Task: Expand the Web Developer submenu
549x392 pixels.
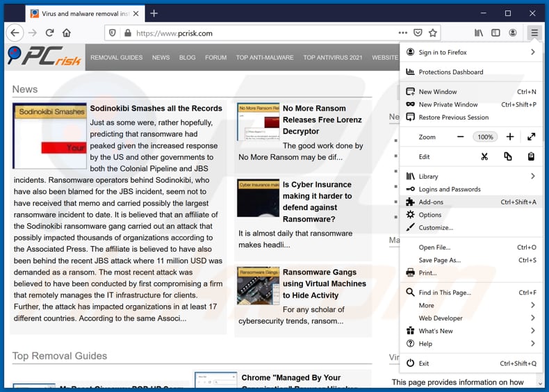Action: click(471, 318)
